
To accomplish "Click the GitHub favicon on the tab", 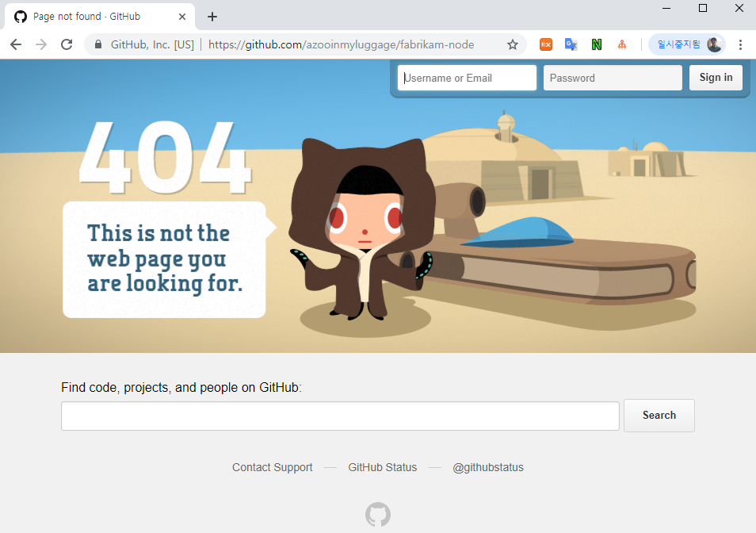I will click(x=21, y=17).
